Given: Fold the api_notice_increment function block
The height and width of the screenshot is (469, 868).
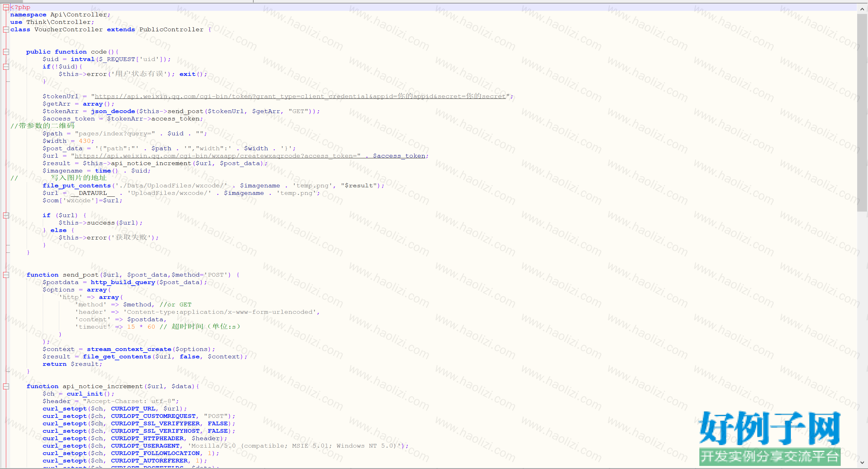Looking at the screenshot, I should (x=6, y=387).
